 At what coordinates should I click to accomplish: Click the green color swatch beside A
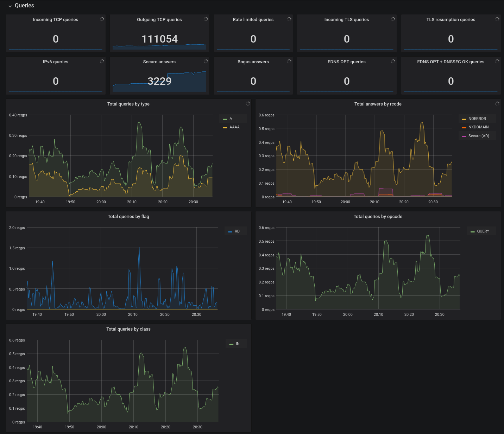coord(225,119)
